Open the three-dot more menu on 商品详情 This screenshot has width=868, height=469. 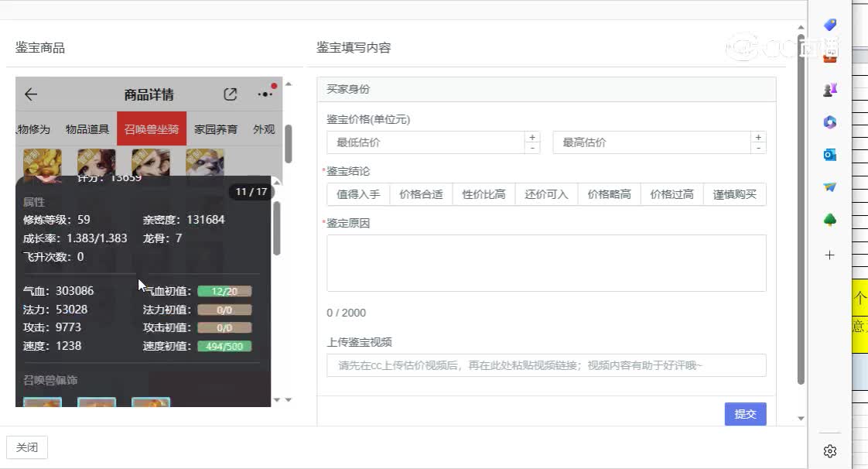coord(265,94)
